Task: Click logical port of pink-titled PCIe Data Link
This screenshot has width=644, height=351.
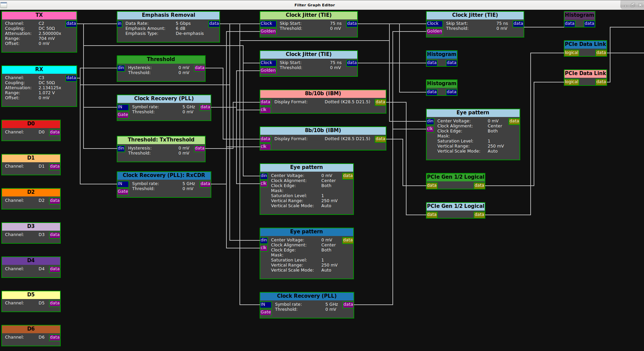Action: [x=572, y=82]
